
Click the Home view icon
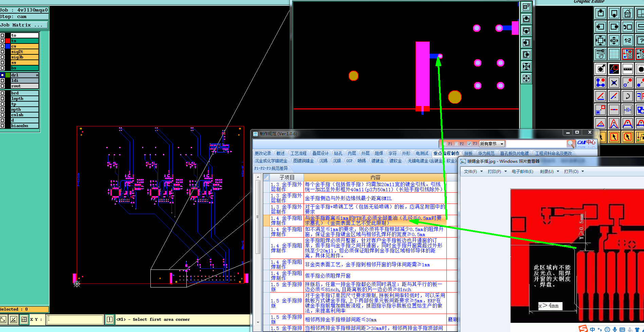pos(627,14)
